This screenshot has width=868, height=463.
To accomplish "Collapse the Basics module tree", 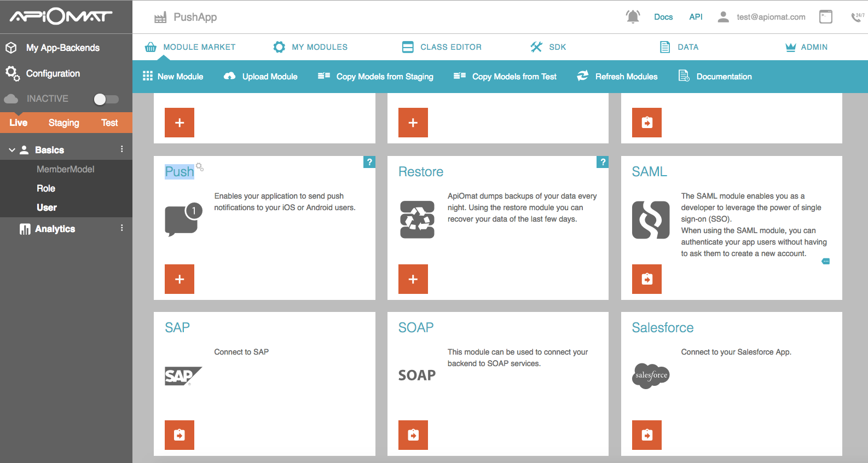I will tap(12, 150).
